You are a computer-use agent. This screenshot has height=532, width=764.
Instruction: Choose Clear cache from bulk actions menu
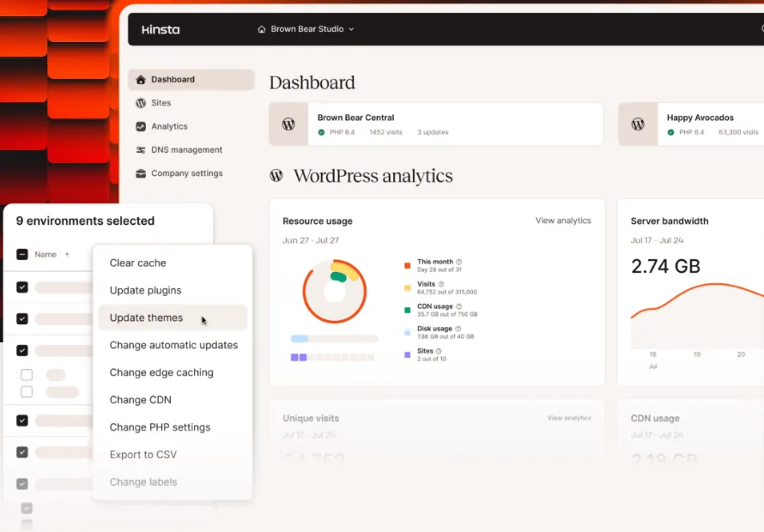tap(173, 263)
